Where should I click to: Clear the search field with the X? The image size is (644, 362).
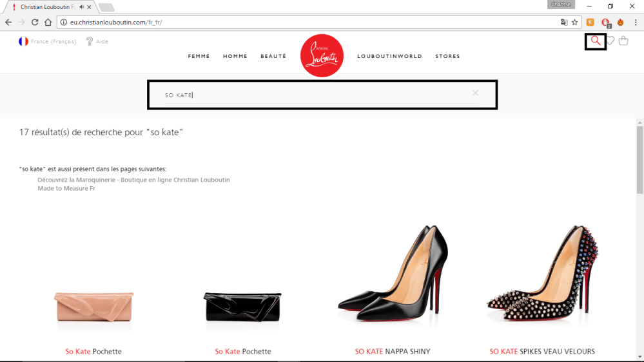click(475, 93)
